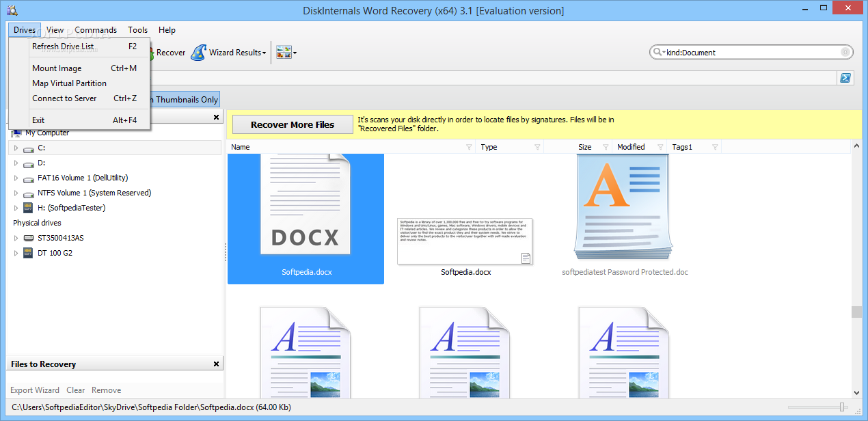Open the Tags1 column filter icon
Screen dimensions: 868x421
coord(715,147)
